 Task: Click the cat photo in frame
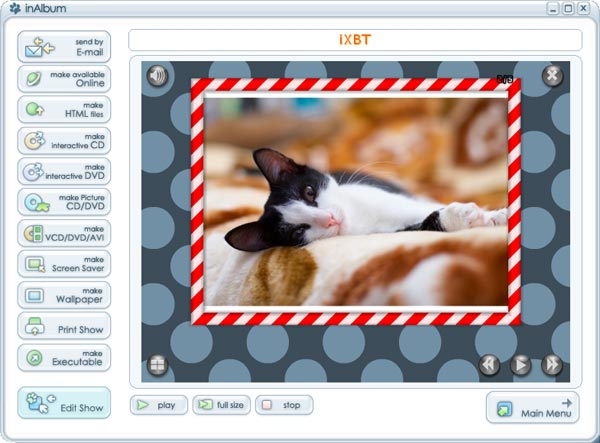[356, 202]
